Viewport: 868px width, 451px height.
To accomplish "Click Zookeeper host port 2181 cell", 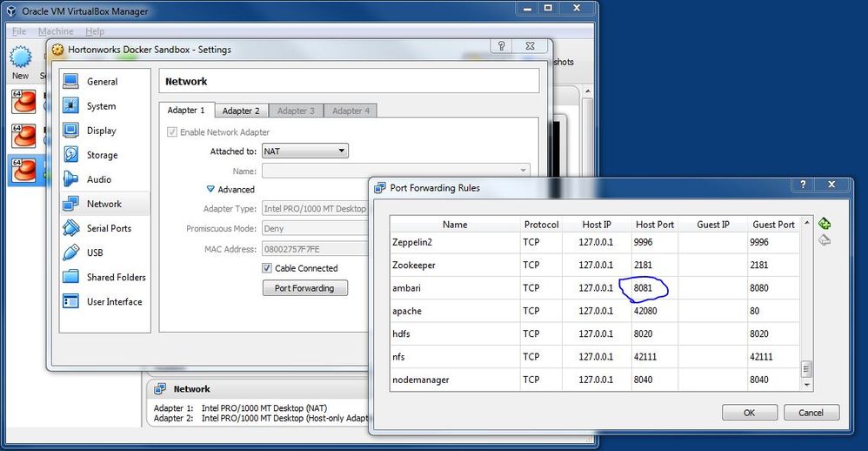I will pos(655,265).
